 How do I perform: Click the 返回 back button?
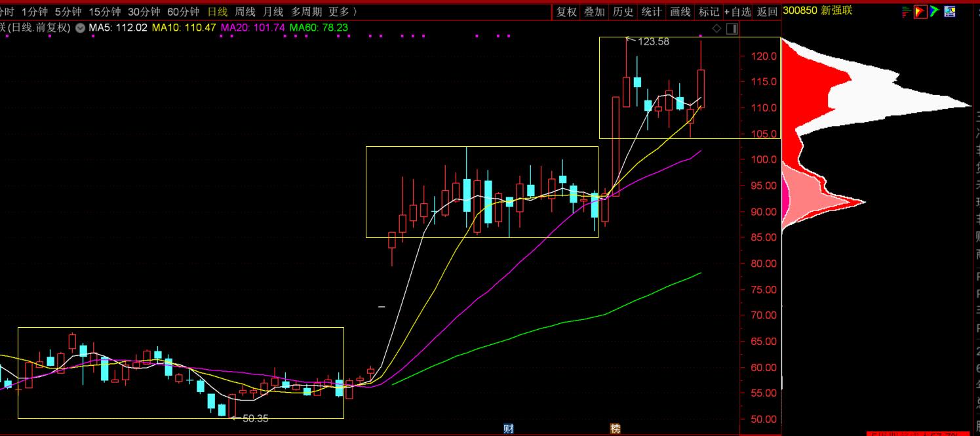point(767,12)
